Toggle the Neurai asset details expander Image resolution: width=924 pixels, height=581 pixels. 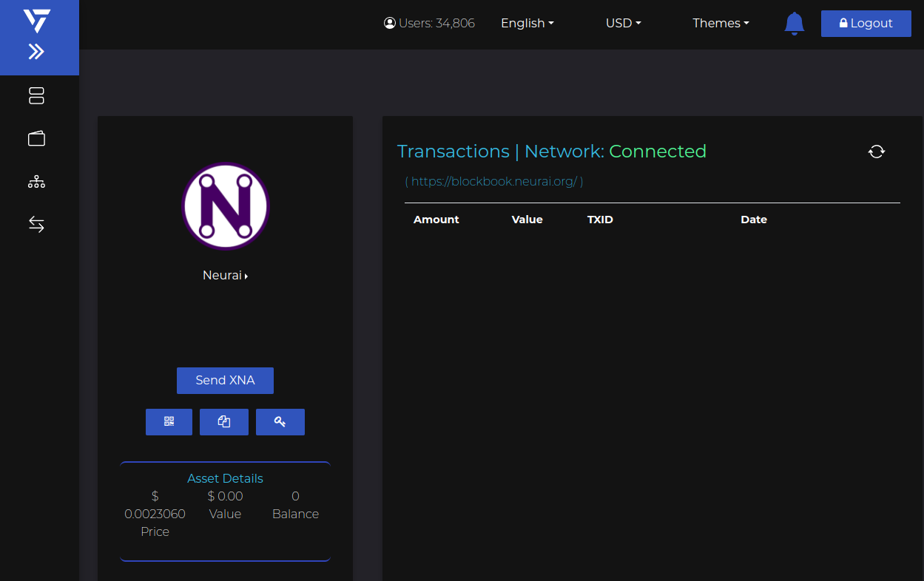(226, 274)
